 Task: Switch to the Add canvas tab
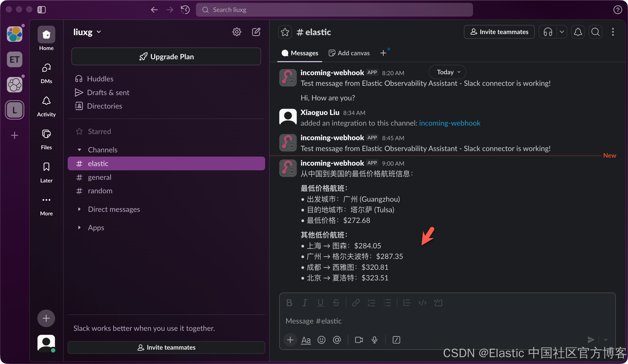coord(349,53)
